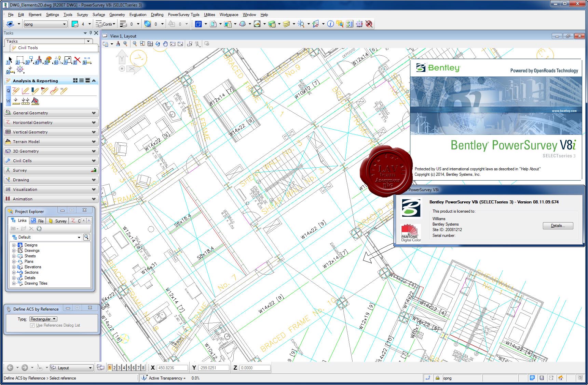The image size is (588, 385).
Task: Toggle view 8 button in view group
Action: 143,368
